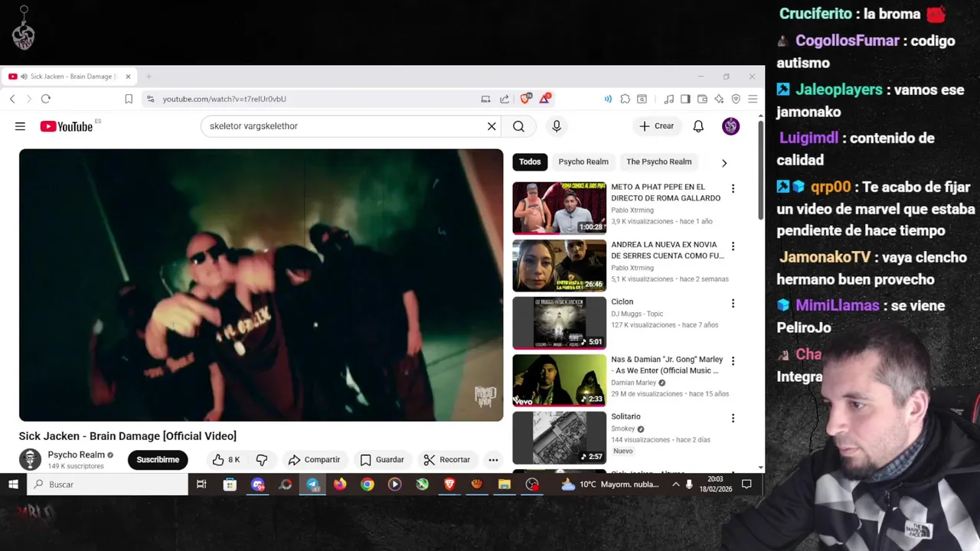Dislike the video with thumbs down
Image resolution: width=980 pixels, height=551 pixels.
click(262, 460)
